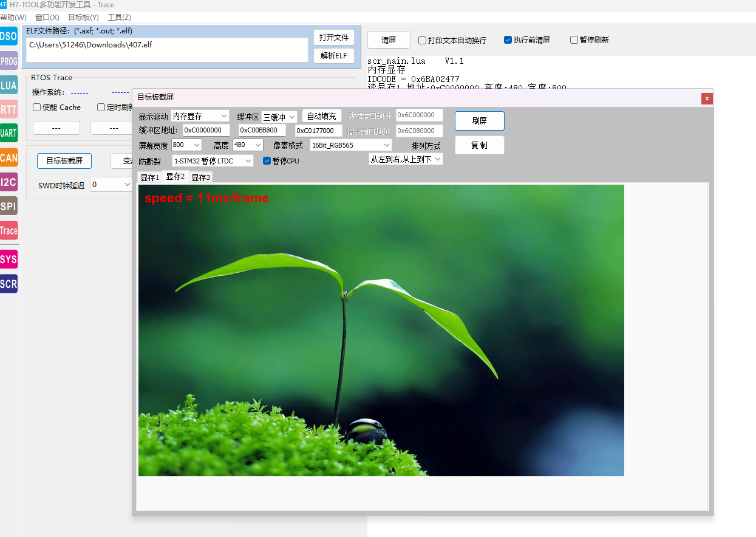Click the captured seedling screenshot image
Image resolution: width=756 pixels, height=537 pixels.
pyautogui.click(x=381, y=330)
